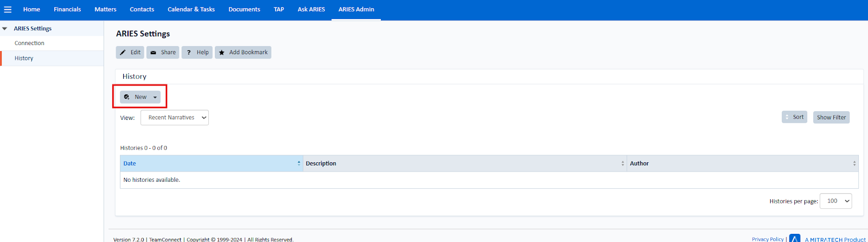The height and width of the screenshot is (242, 868).
Task: Select ARIES Settings in the sidebar
Action: click(x=33, y=28)
